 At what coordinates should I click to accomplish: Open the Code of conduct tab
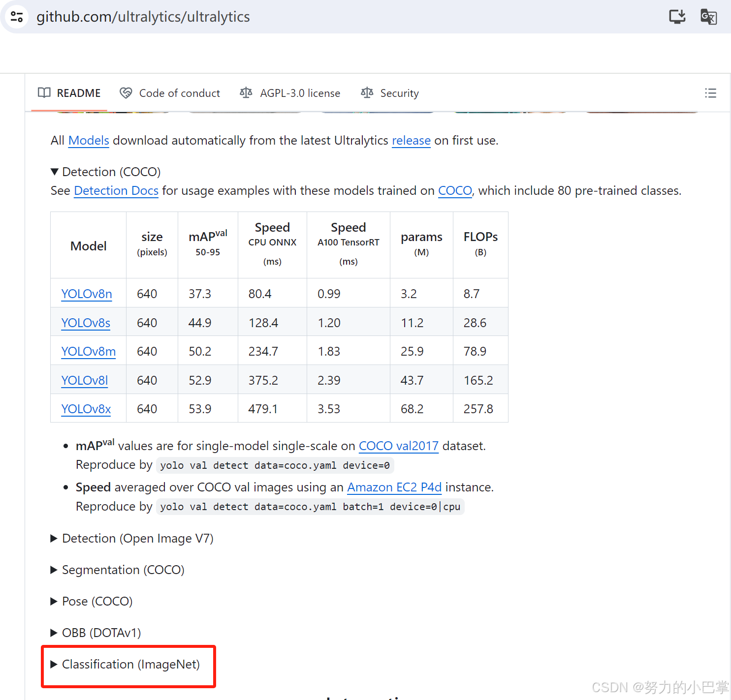click(x=170, y=93)
